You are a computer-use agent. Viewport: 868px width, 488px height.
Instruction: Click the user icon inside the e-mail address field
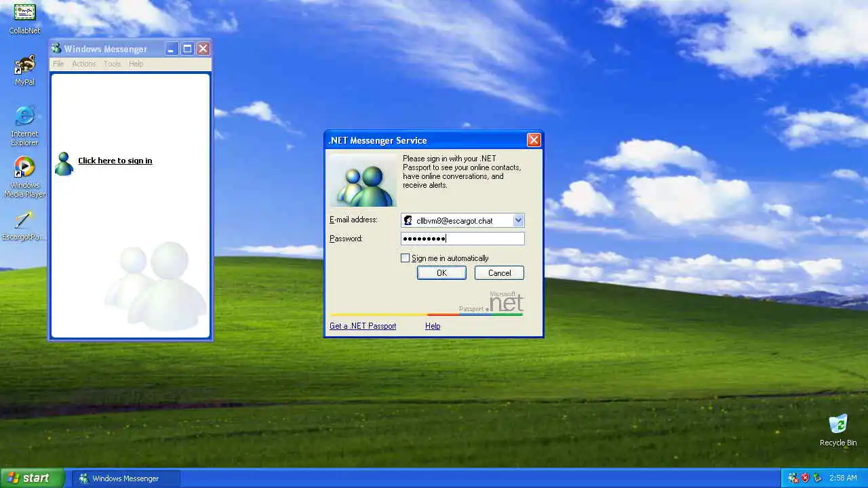(408, 220)
